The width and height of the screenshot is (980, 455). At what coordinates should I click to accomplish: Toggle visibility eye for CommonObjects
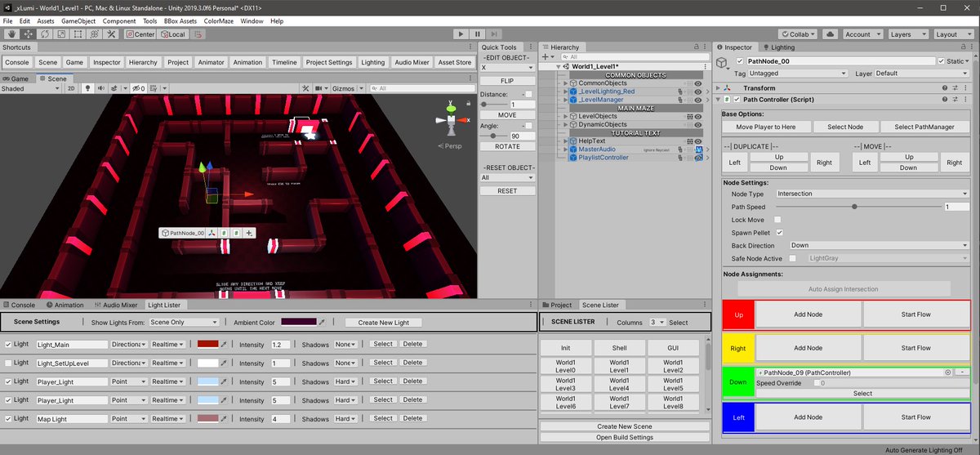[698, 83]
